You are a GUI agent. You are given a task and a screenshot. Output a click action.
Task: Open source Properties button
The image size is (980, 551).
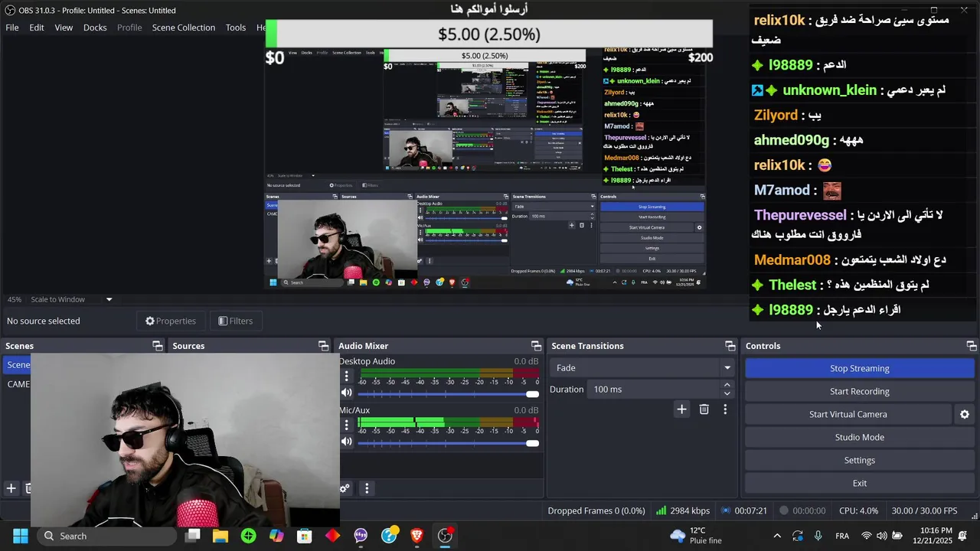(x=171, y=321)
